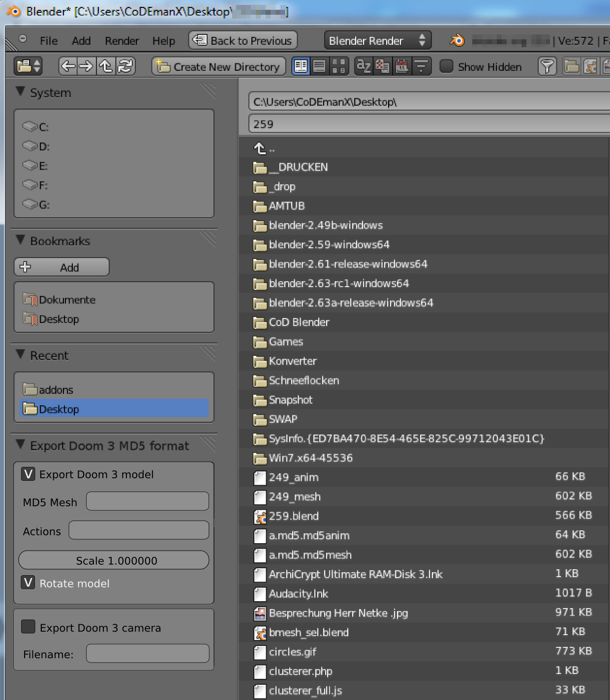This screenshot has height=700, width=610.
Task: Click the directory path field
Action: tap(429, 101)
